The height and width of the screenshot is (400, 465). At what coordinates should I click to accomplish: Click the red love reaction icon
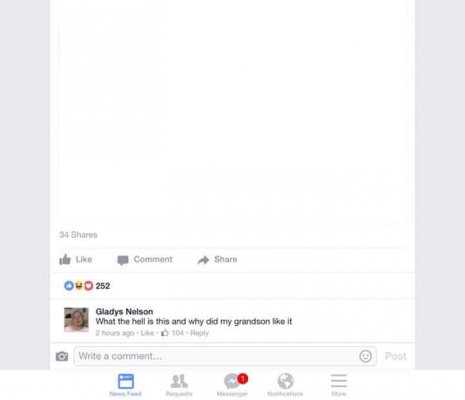88,286
